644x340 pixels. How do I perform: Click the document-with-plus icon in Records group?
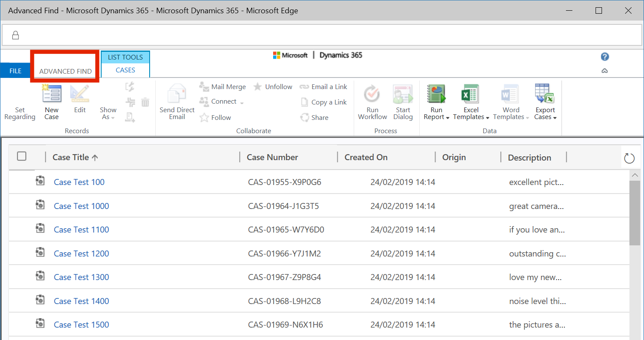[130, 117]
